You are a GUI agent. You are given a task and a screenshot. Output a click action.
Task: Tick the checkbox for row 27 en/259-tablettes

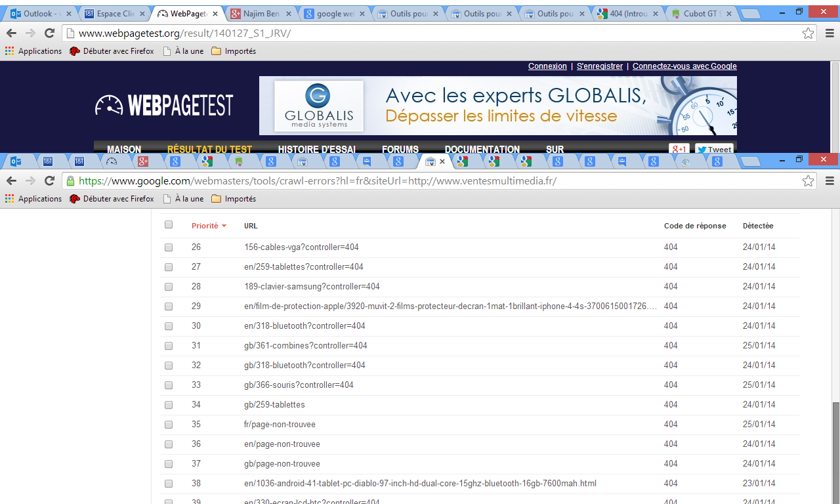pyautogui.click(x=169, y=267)
